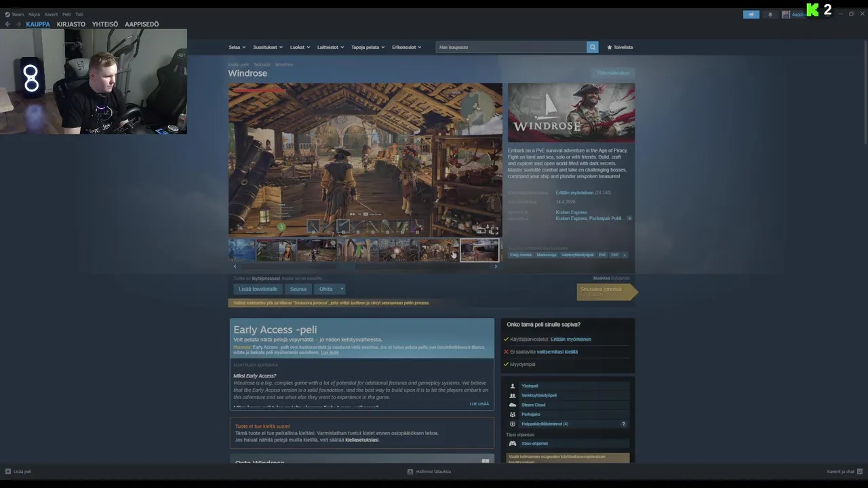Click the Verkkoyhteistyöpeli co-op icon
The width and height of the screenshot is (868, 488).
513,395
